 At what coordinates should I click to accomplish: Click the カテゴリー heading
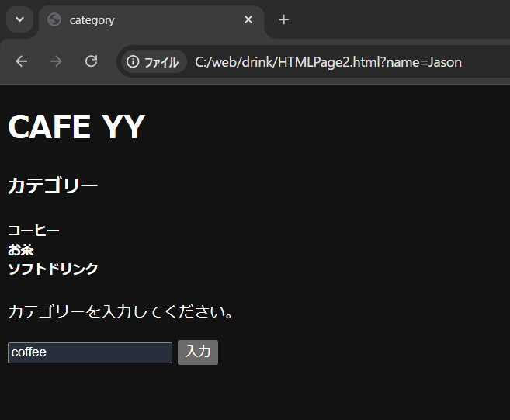click(x=53, y=186)
